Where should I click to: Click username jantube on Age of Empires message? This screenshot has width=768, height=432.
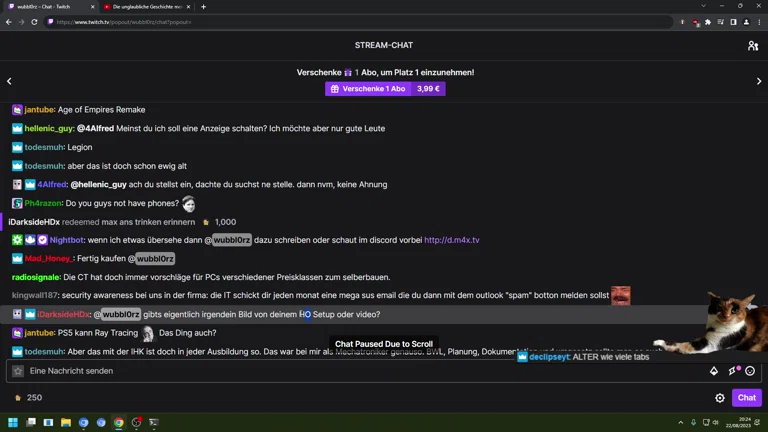[39, 110]
